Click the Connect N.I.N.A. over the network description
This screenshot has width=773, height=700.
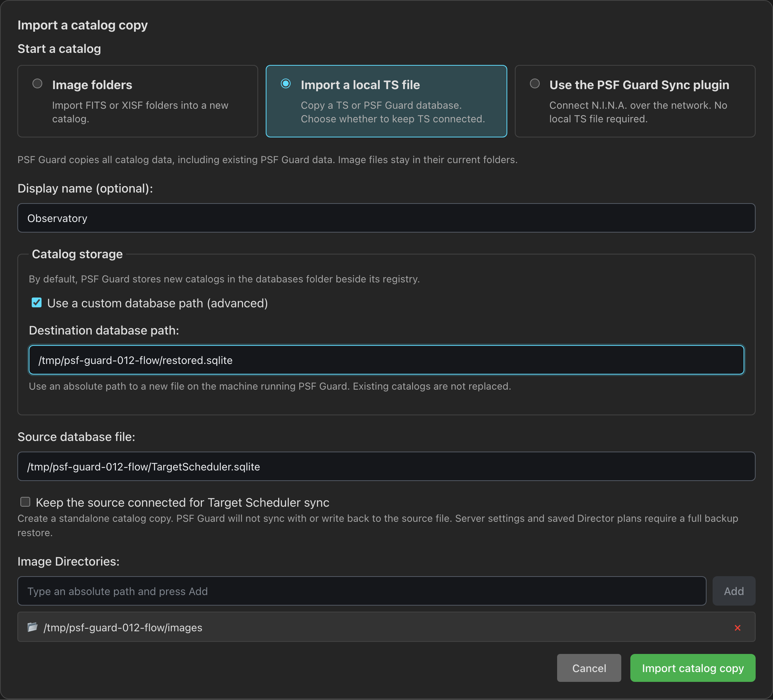(x=638, y=112)
